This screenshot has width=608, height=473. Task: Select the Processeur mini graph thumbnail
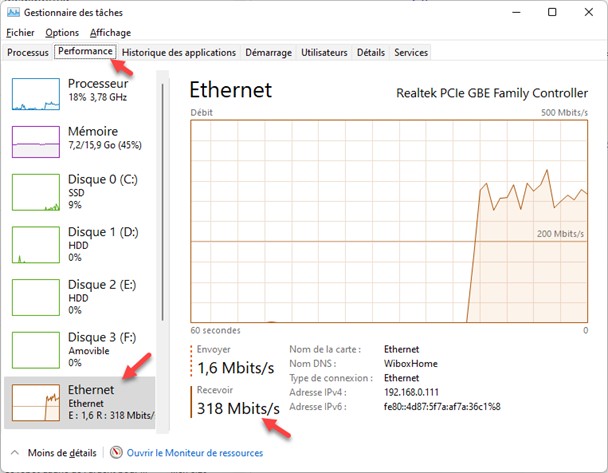pos(36,93)
